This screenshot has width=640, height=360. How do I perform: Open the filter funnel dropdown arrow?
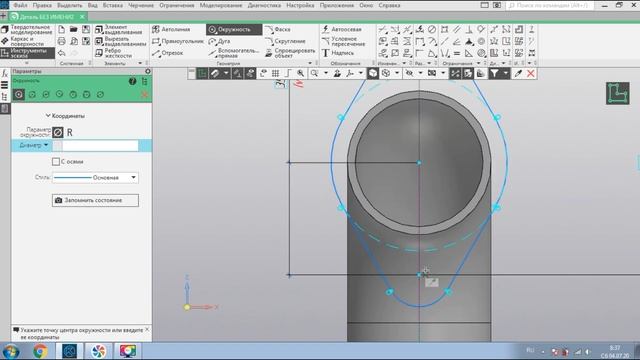tap(506, 73)
